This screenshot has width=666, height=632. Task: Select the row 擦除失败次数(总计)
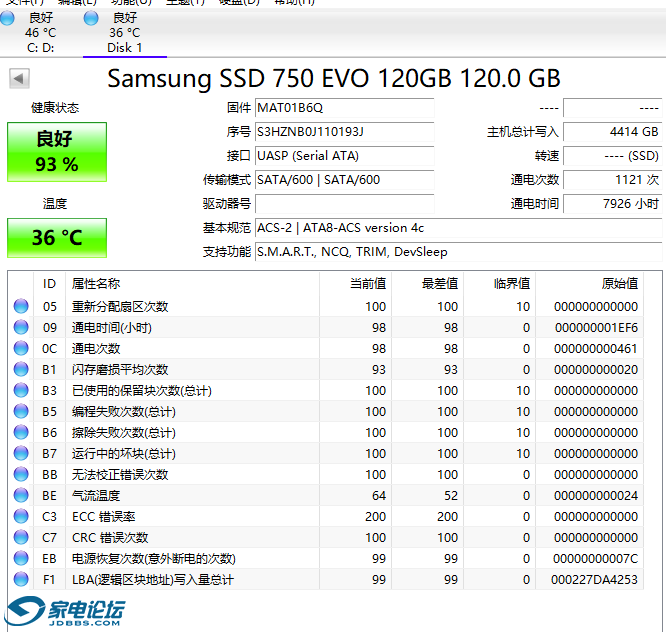coord(326,432)
